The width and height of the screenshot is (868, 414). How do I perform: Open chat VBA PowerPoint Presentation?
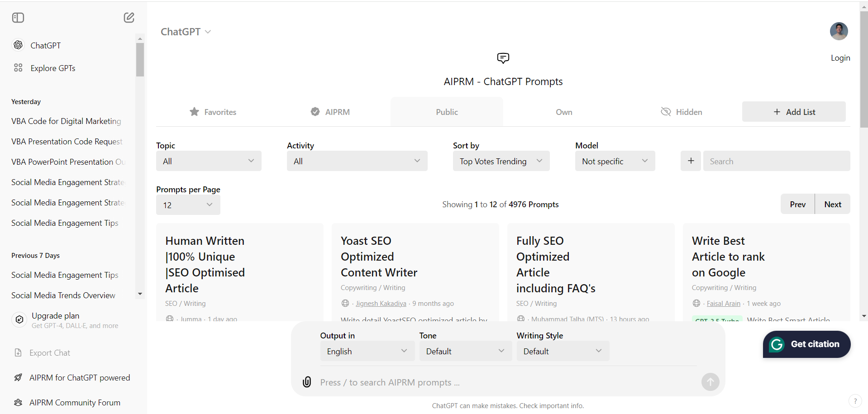68,162
